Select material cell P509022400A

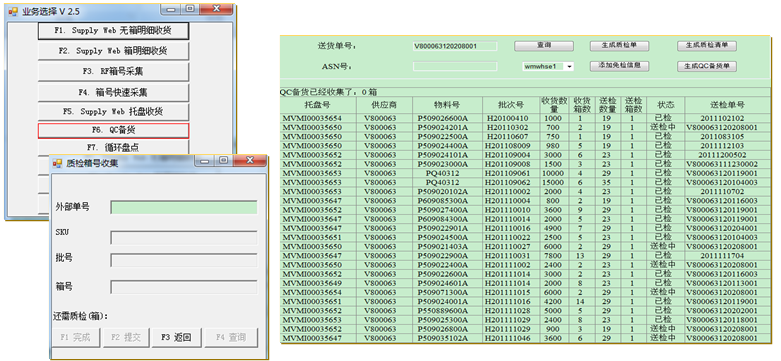click(x=443, y=265)
